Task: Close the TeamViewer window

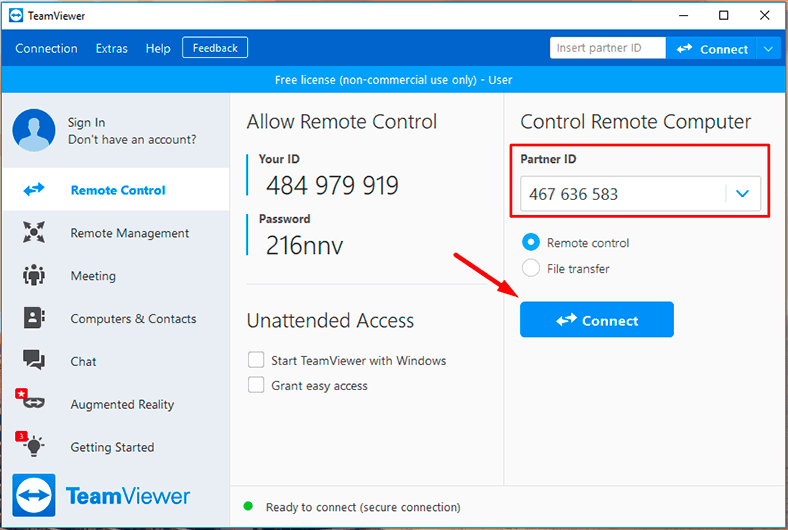Action: [x=764, y=16]
